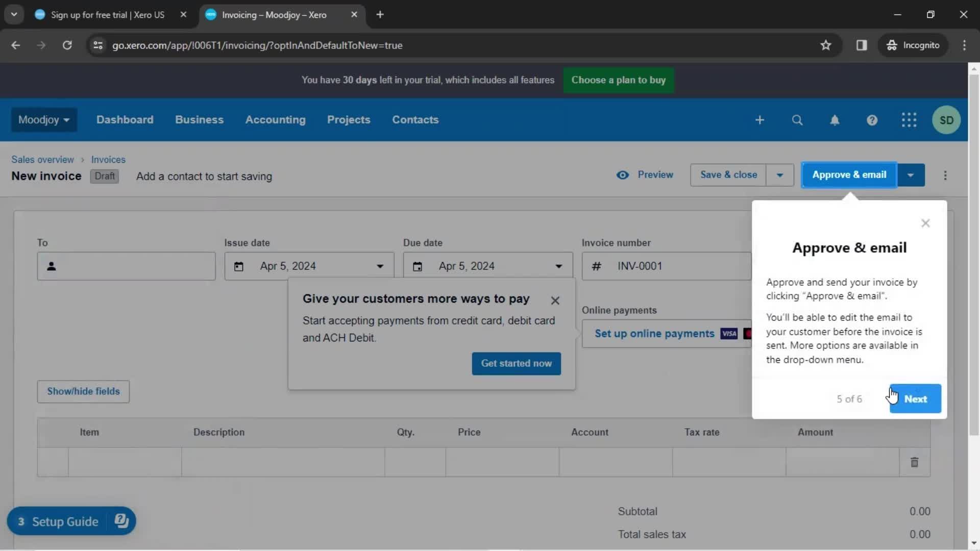The image size is (980, 551).
Task: Preview the invoice via the eye icon link
Action: 645,175
